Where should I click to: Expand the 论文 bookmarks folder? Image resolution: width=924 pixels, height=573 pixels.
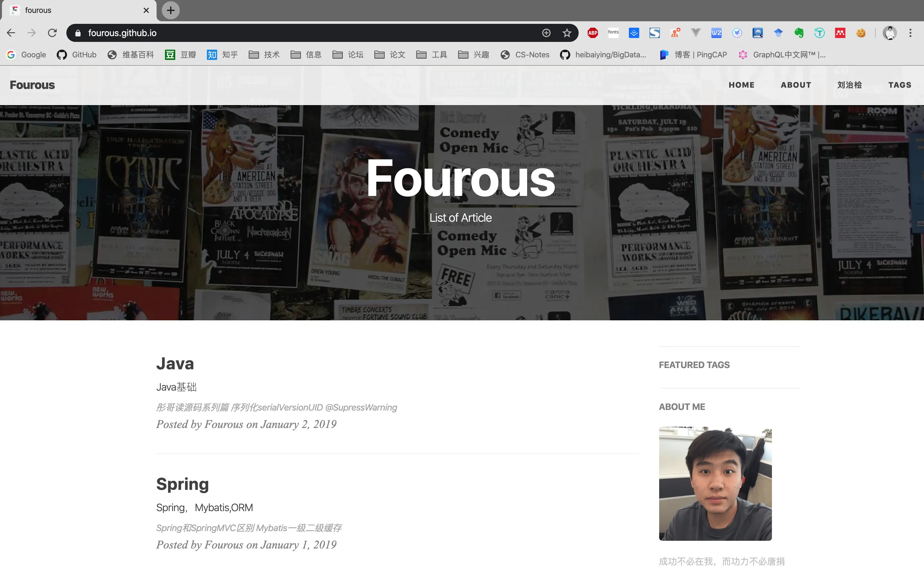390,54
